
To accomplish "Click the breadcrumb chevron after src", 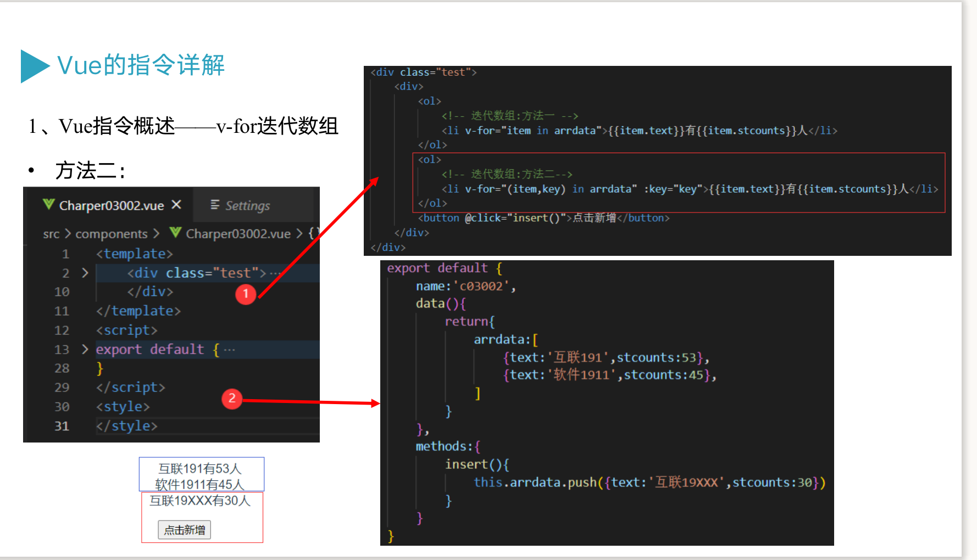I will 68,233.
